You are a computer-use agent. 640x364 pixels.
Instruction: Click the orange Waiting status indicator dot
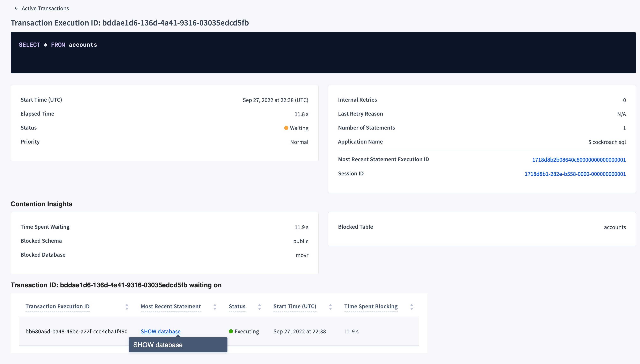[x=286, y=128]
